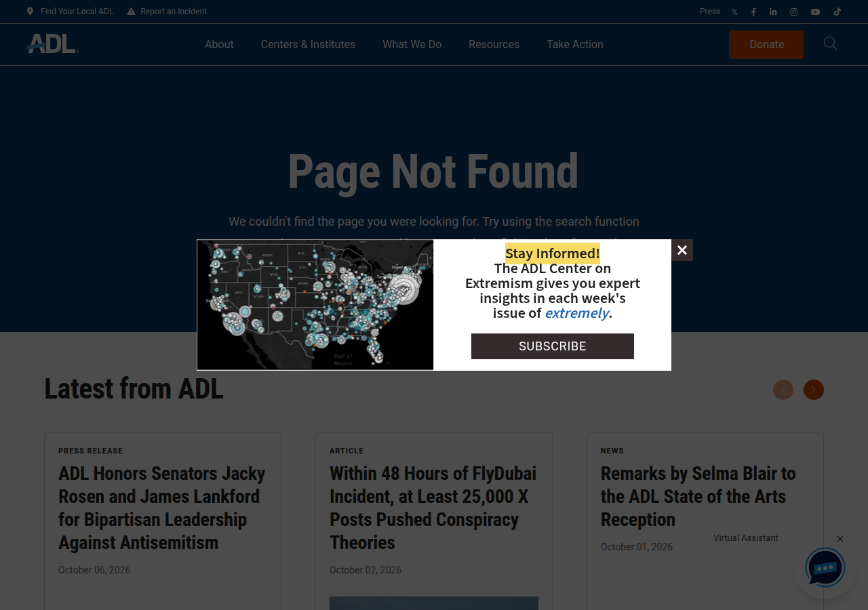Click the SUBSCRIBE button in popup
The image size is (868, 610).
tap(553, 346)
